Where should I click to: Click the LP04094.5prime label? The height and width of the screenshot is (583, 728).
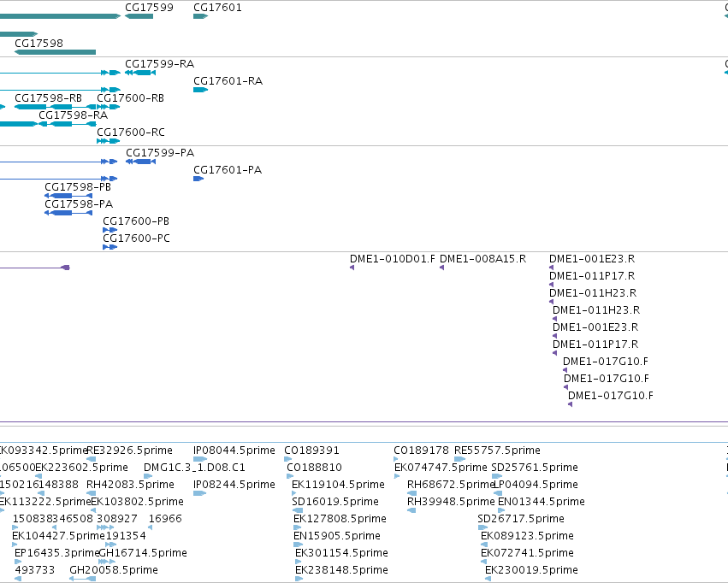click(x=536, y=485)
